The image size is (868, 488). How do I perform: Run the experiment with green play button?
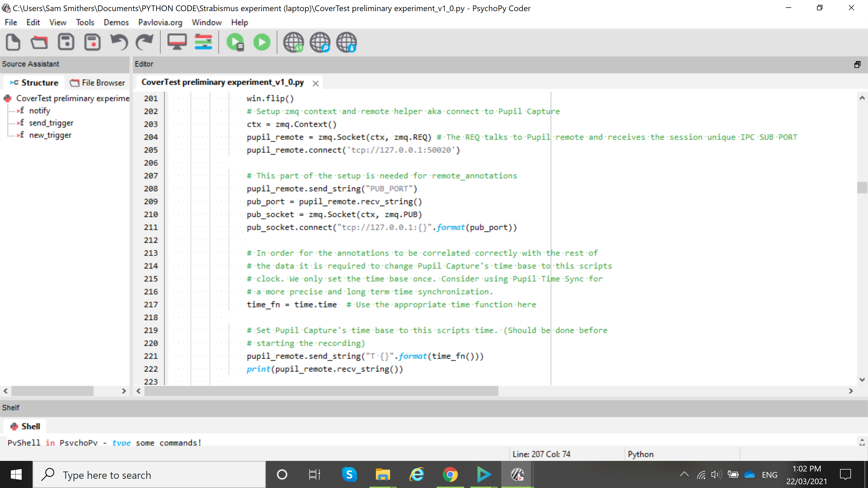pos(262,42)
